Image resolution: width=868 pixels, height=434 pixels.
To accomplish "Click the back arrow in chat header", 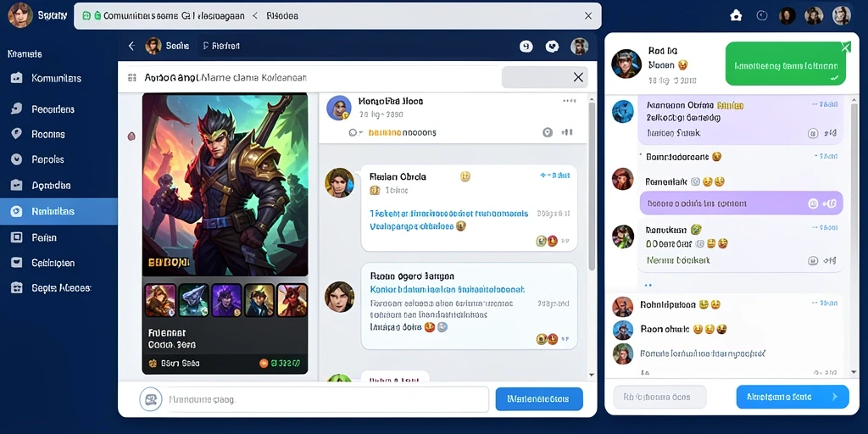I will [x=131, y=46].
